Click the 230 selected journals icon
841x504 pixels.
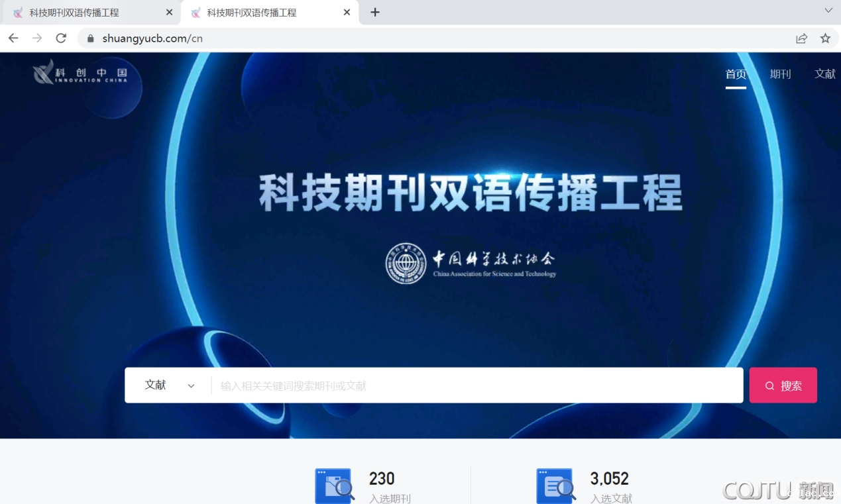(334, 486)
